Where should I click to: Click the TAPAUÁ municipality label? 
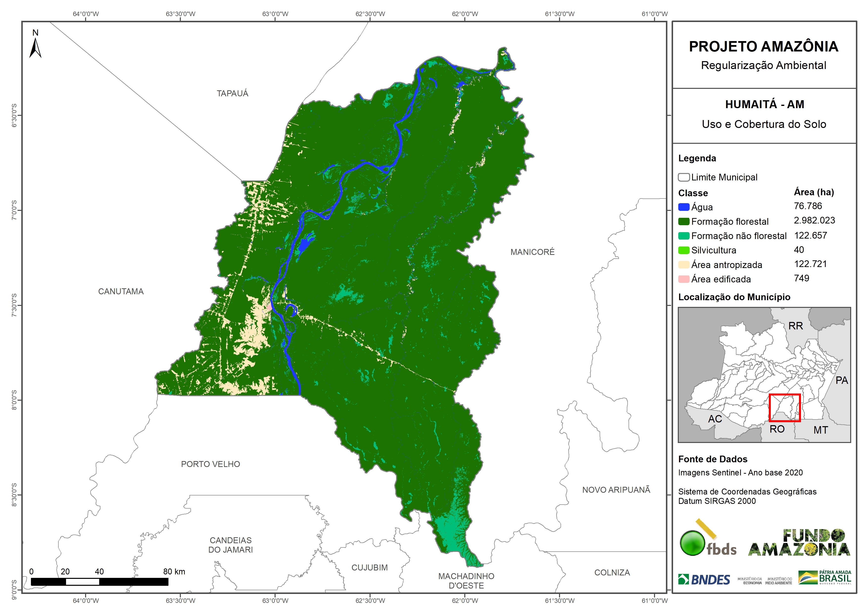(x=232, y=94)
